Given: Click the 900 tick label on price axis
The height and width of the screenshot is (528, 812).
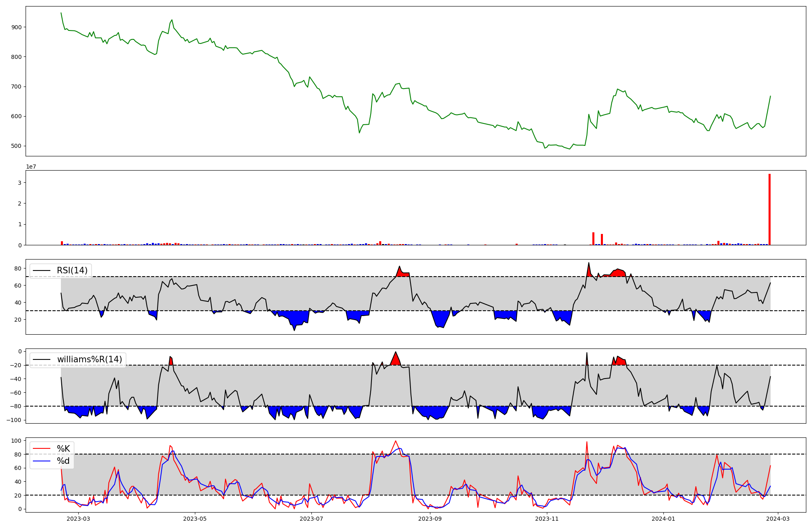Looking at the screenshot, I should (17, 27).
